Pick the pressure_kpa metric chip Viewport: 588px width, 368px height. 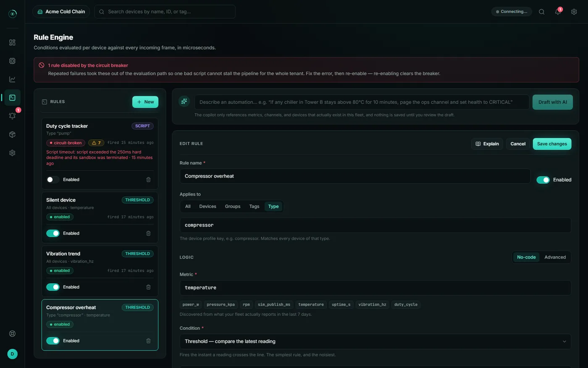coord(221,304)
